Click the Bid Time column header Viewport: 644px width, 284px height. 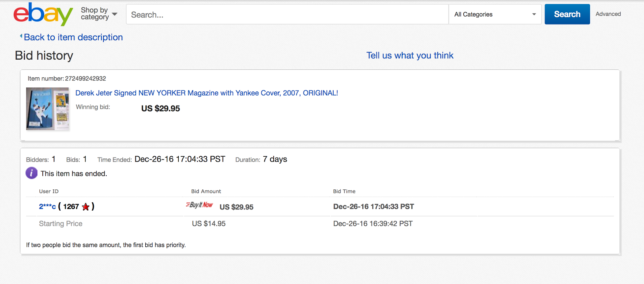click(344, 191)
